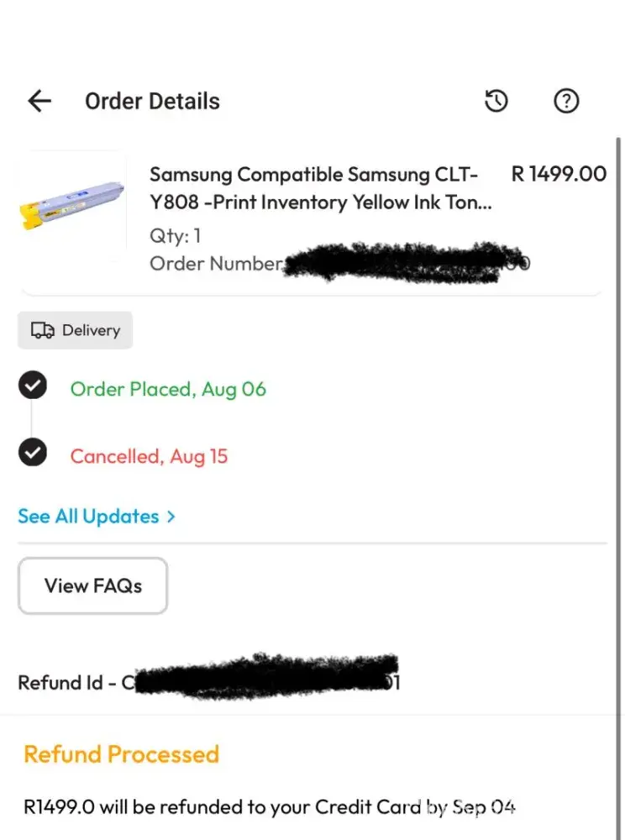This screenshot has height=840, width=625.
Task: Select the Cancelled, Aug 15 status
Action: pos(149,456)
